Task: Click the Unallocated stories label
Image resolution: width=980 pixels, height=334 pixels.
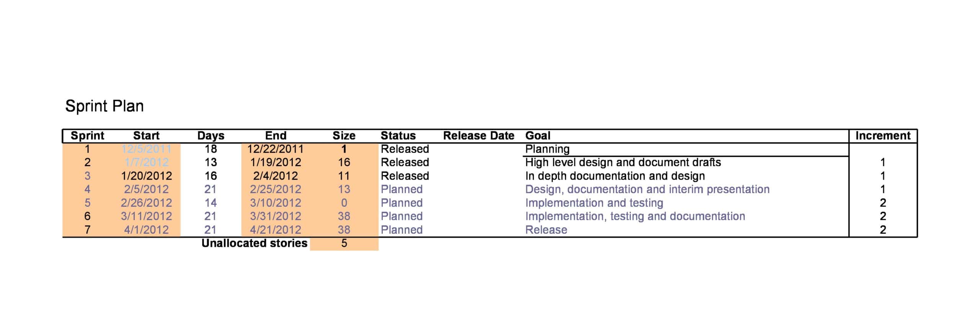Action: point(254,243)
